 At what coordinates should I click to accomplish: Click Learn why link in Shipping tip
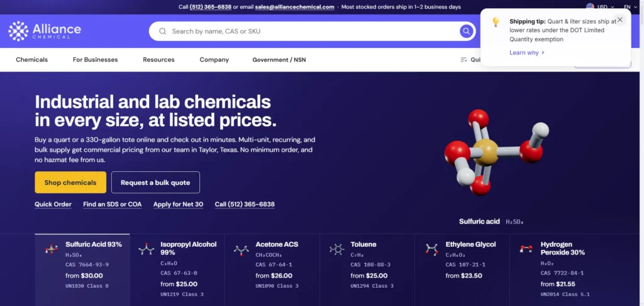coord(527,53)
